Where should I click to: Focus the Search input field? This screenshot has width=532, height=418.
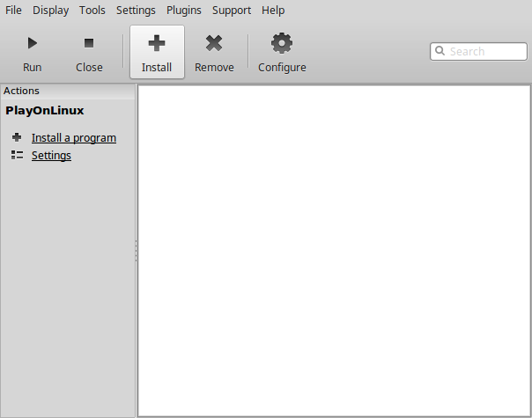click(x=479, y=52)
